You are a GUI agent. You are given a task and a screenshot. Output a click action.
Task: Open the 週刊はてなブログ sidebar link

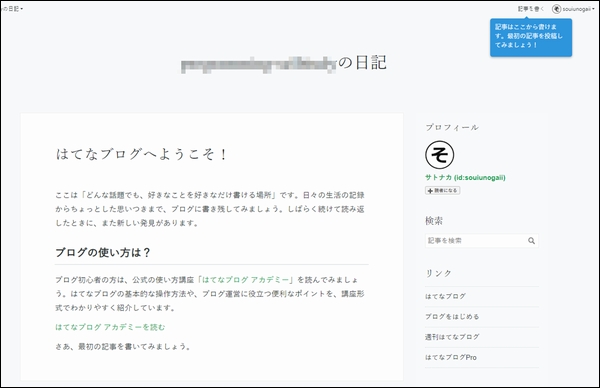[x=452, y=337]
